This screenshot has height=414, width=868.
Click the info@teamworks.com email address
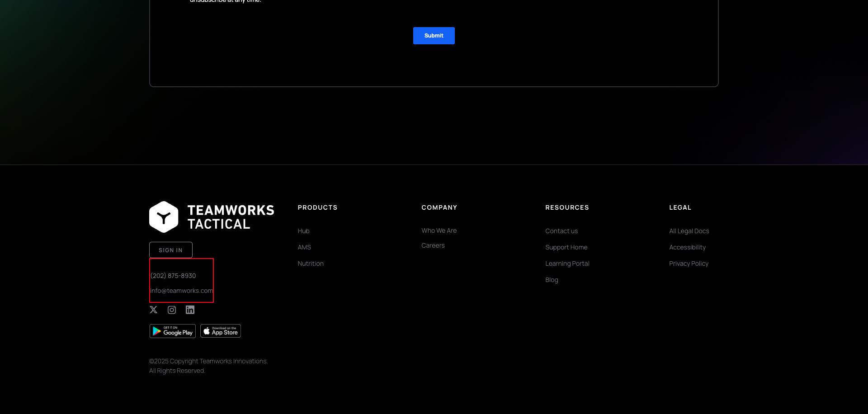181,290
